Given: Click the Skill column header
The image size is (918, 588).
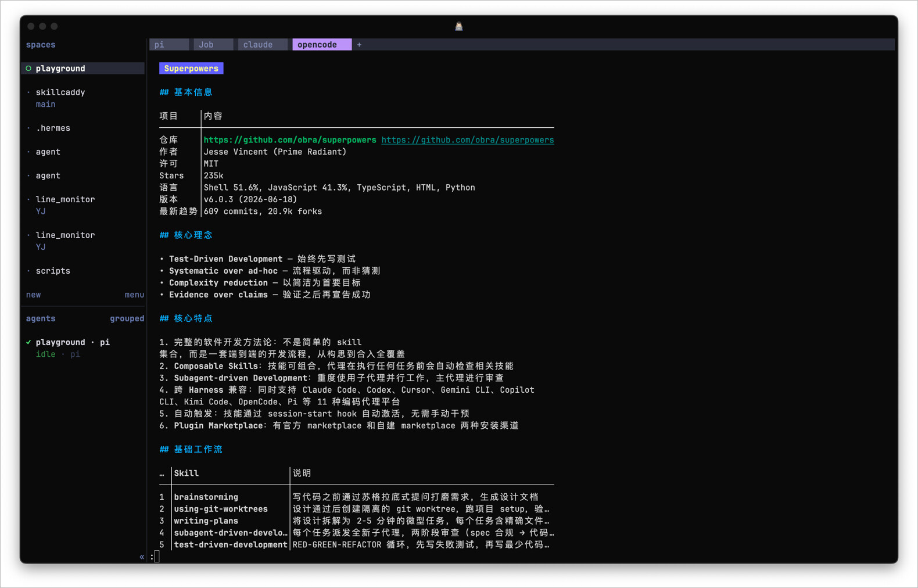Looking at the screenshot, I should tap(187, 474).
